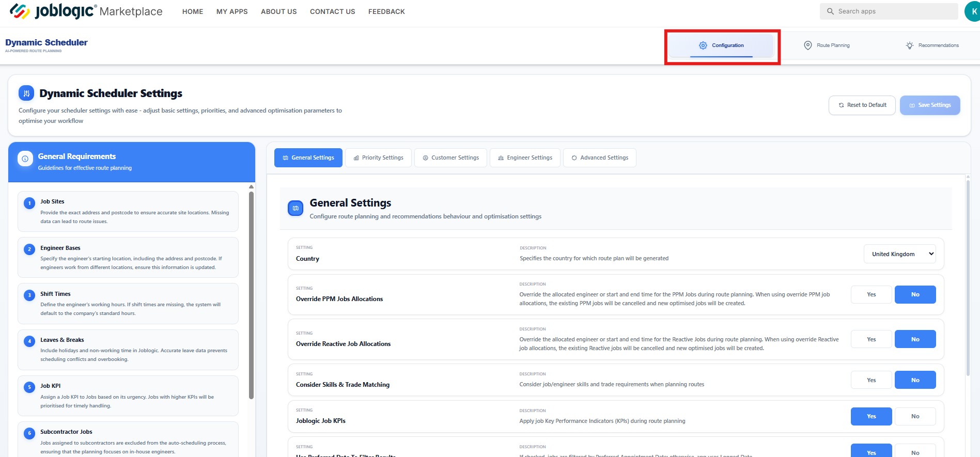Set Override PPM Jobs Allocations to No
980x457 pixels.
(915, 294)
